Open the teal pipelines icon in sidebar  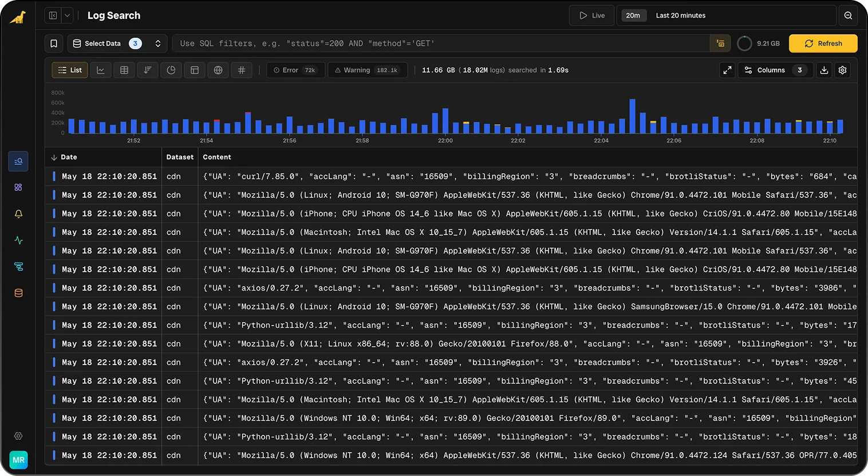click(x=18, y=267)
